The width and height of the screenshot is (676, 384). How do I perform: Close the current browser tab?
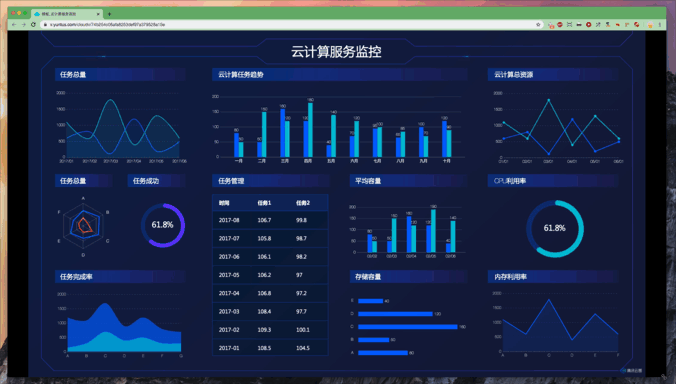click(x=98, y=14)
